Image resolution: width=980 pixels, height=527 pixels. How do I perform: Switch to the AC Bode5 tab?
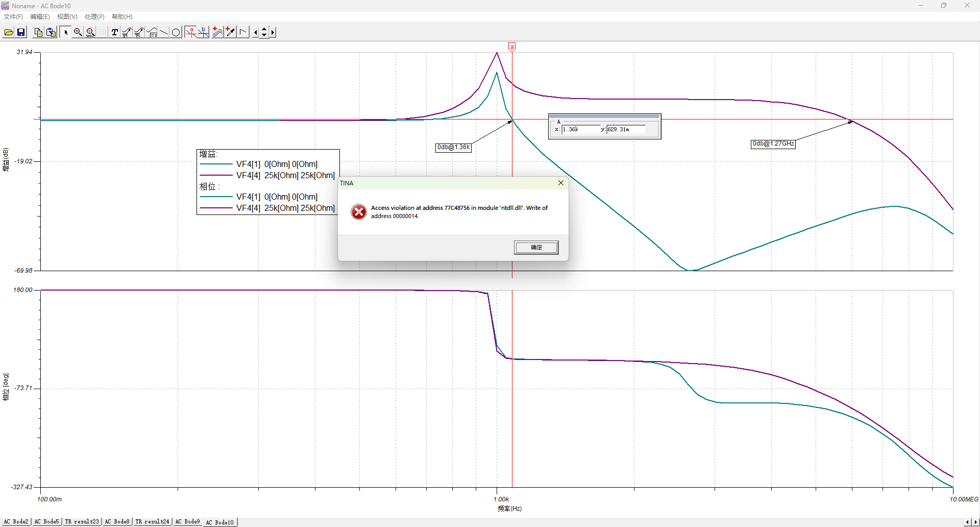click(x=46, y=521)
